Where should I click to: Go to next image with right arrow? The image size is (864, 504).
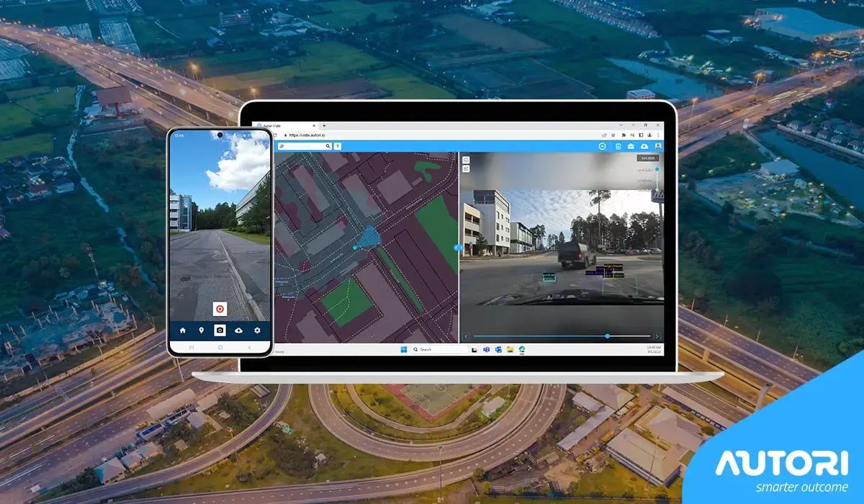pyautogui.click(x=656, y=336)
